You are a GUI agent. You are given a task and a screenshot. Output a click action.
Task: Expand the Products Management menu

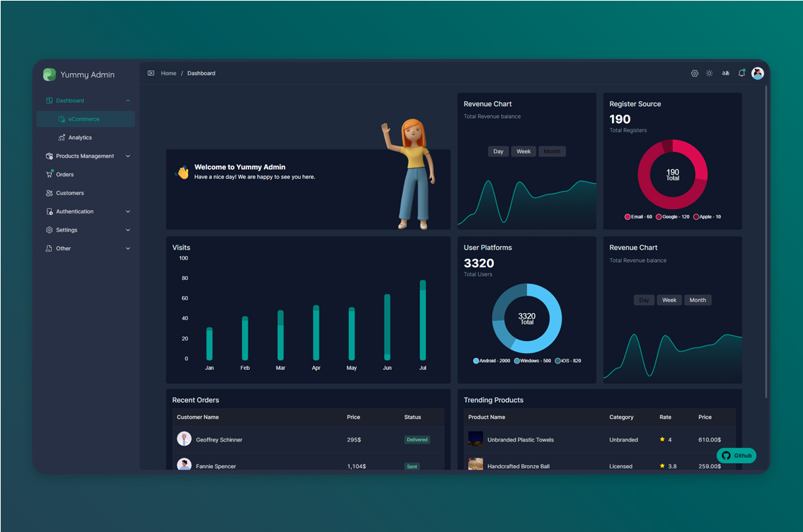[x=128, y=156]
